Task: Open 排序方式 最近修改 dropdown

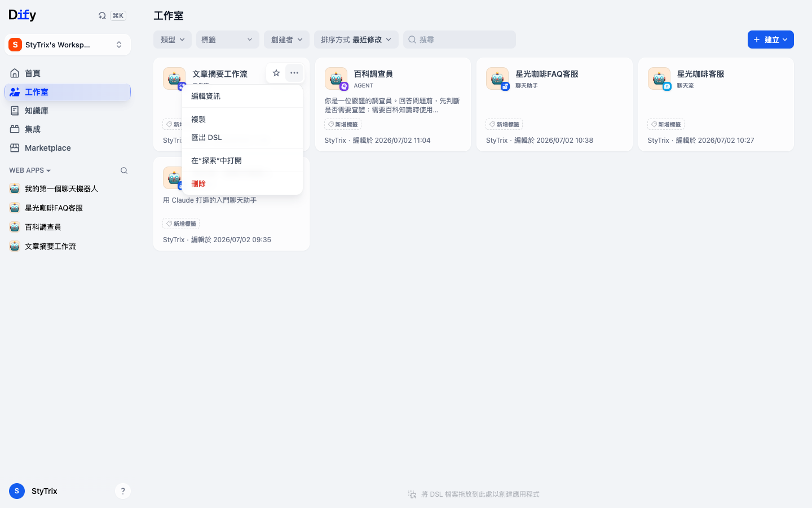Action: [x=356, y=40]
